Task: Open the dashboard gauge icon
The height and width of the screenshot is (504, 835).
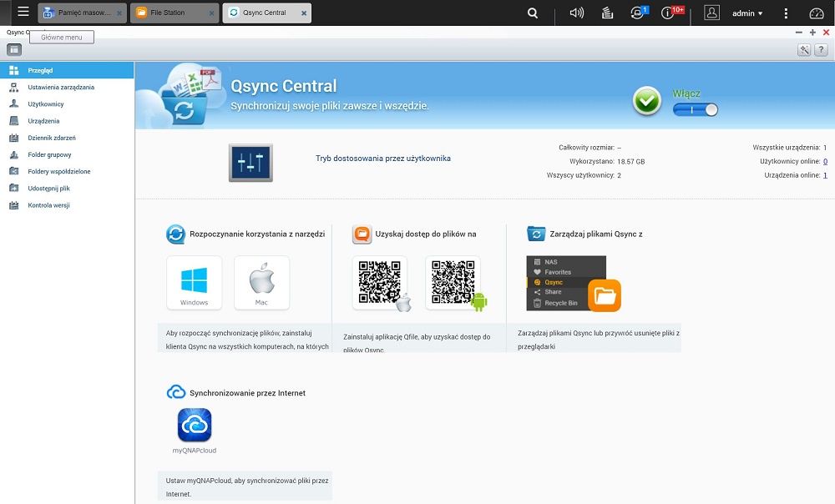Action: click(817, 13)
